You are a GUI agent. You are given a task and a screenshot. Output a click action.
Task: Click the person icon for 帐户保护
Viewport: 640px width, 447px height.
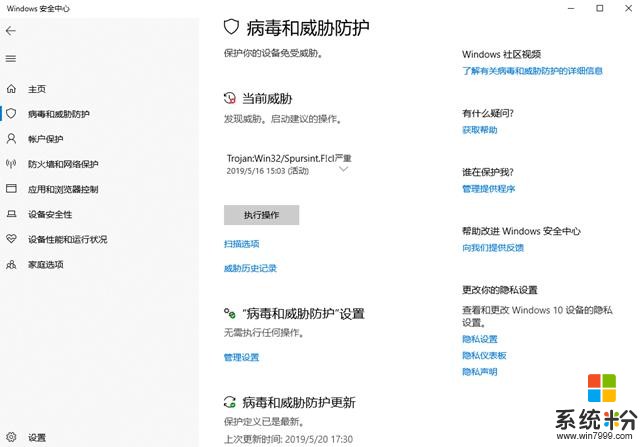(x=11, y=139)
